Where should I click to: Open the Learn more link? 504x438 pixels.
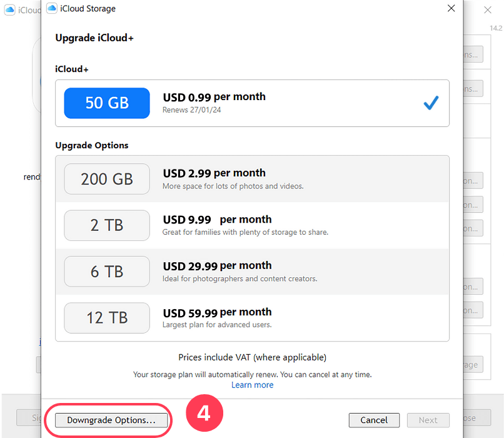(x=252, y=385)
